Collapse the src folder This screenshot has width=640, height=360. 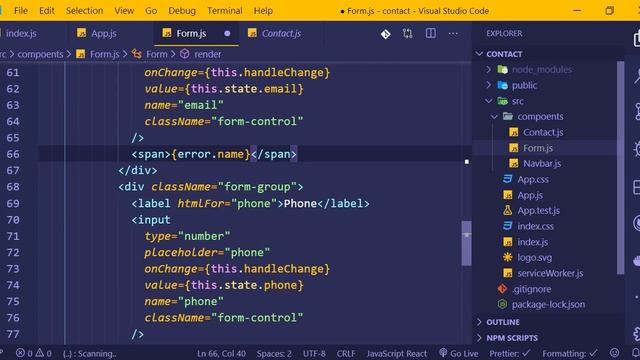(x=518, y=101)
